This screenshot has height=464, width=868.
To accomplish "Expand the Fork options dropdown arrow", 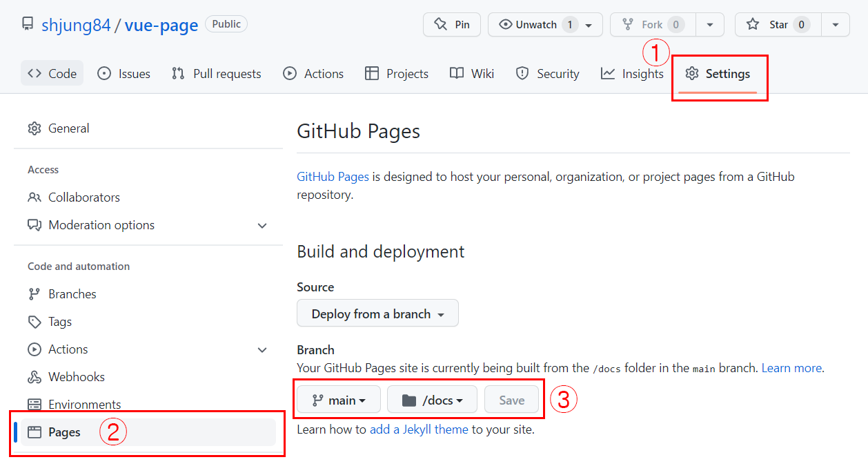I will tap(710, 24).
